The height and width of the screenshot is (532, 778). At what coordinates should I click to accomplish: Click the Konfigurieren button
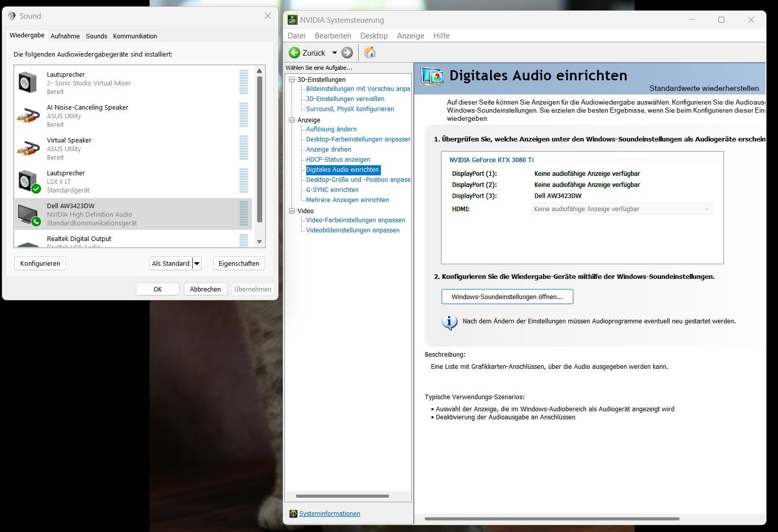(40, 263)
